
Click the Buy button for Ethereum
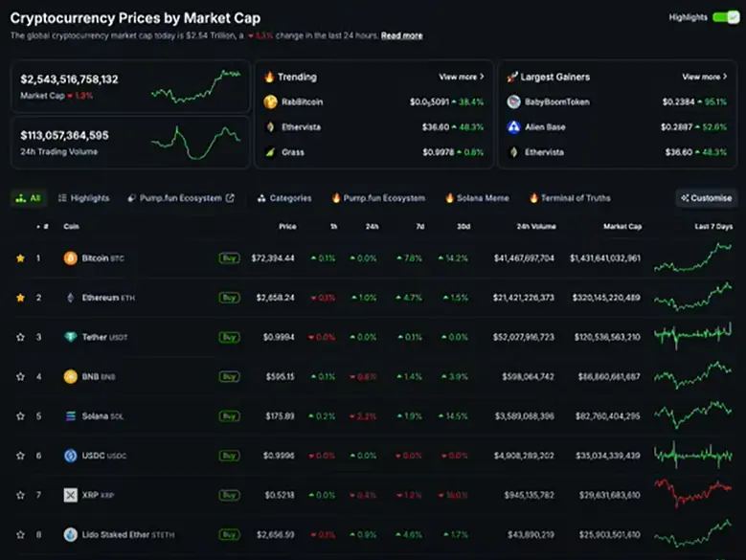pos(229,298)
